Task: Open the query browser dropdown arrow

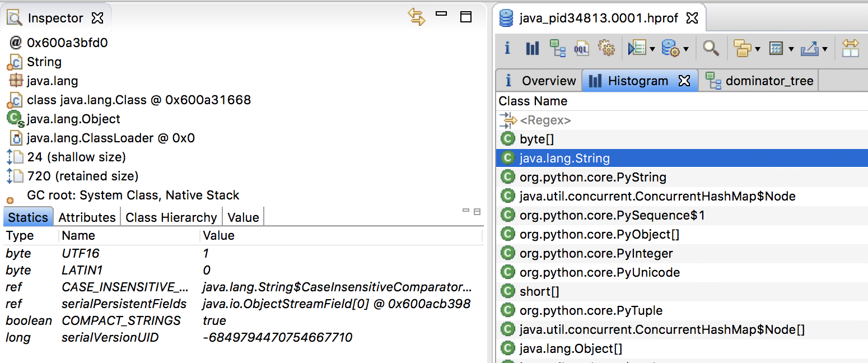Action: point(686,49)
